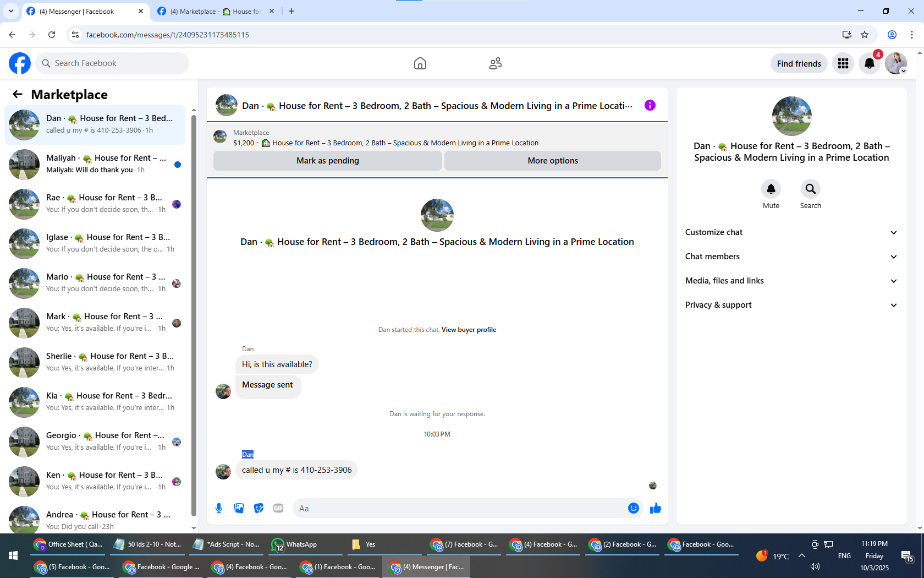The height and width of the screenshot is (578, 924).
Task: Open listing link in Marketplace banner
Action: click(x=386, y=143)
